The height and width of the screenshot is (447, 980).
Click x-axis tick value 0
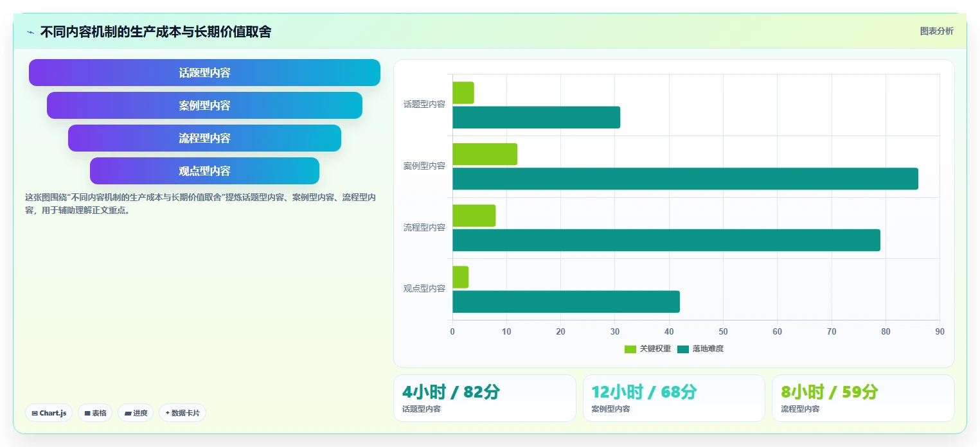pyautogui.click(x=452, y=331)
